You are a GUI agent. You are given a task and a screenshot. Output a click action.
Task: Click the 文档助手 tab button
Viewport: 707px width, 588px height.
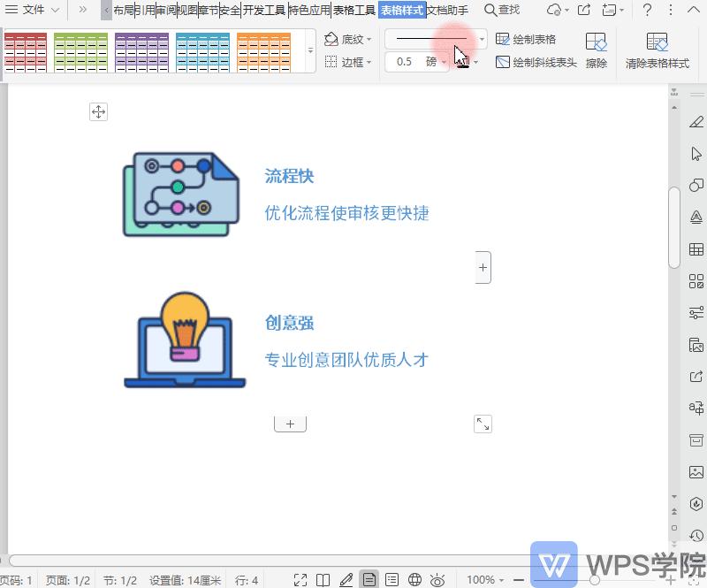(x=450, y=10)
